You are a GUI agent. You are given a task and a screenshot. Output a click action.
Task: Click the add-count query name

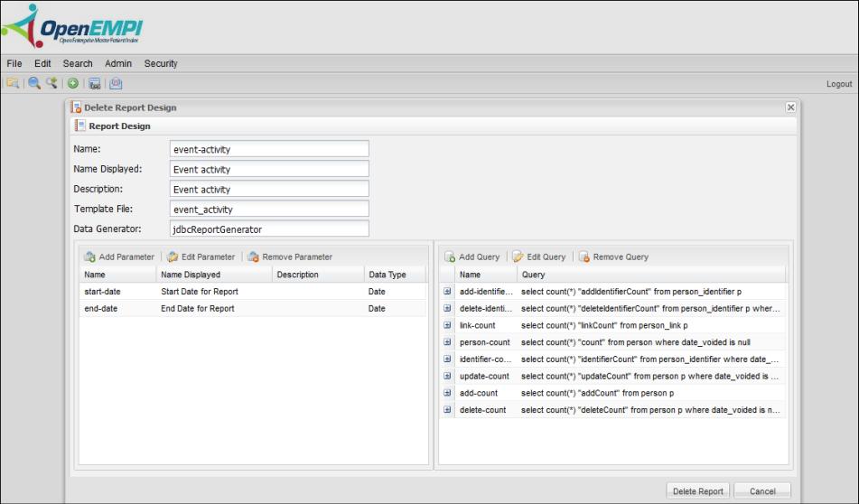point(478,393)
